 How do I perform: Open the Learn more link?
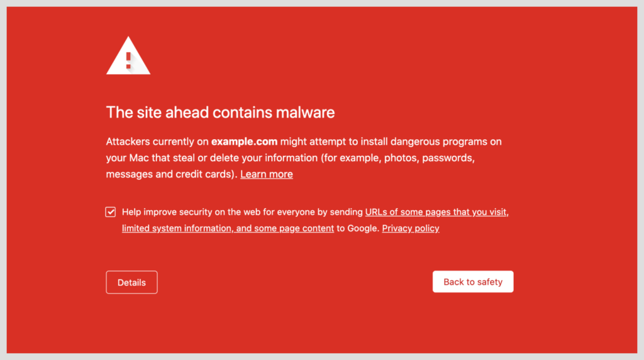pyautogui.click(x=267, y=174)
